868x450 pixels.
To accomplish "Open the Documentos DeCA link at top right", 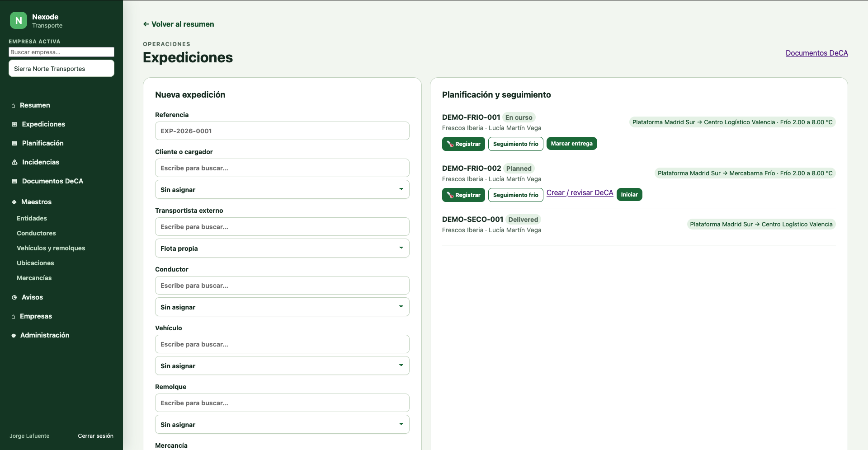I will 817,53.
